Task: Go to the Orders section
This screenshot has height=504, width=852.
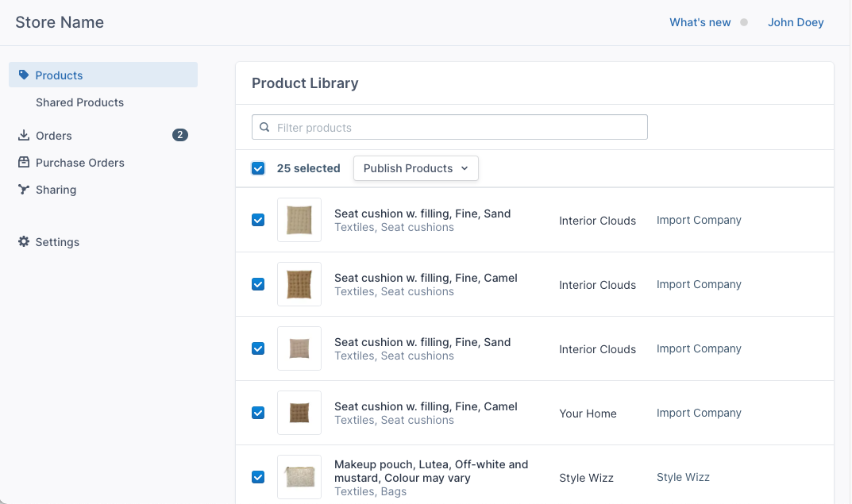Action: (55, 135)
